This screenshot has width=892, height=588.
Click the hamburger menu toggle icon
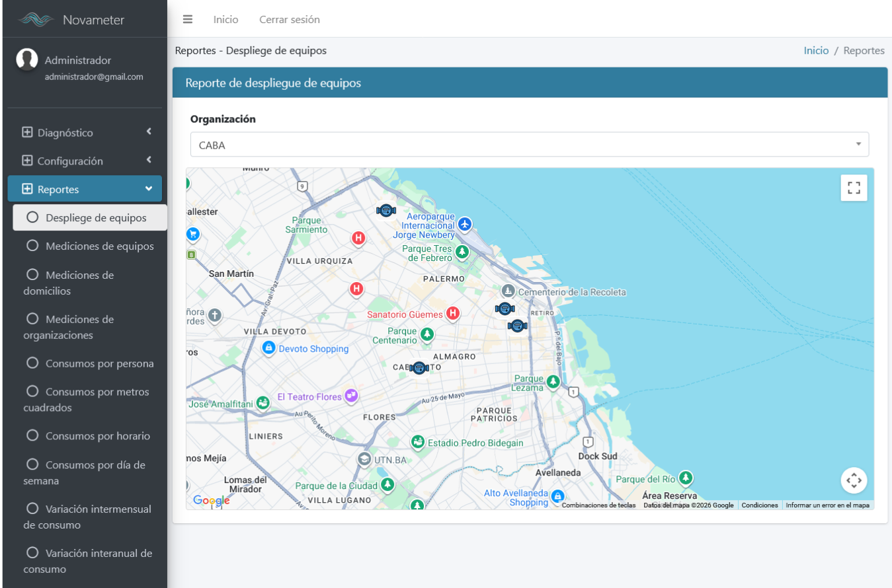click(188, 19)
